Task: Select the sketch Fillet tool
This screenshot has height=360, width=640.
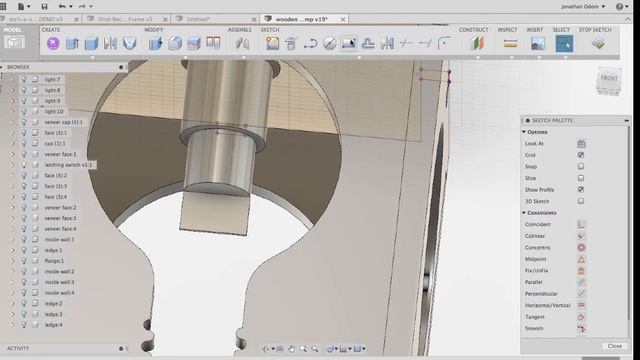Action: pyautogui.click(x=444, y=43)
